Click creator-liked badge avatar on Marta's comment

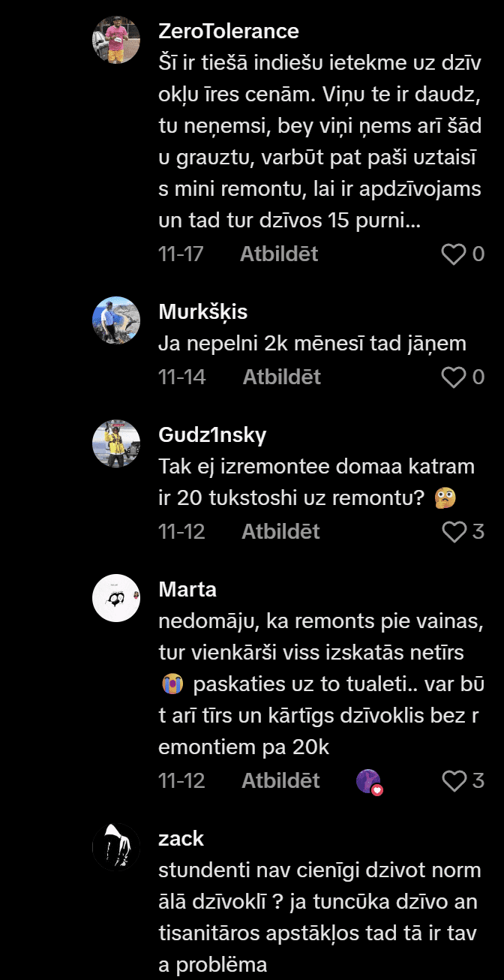[369, 782]
